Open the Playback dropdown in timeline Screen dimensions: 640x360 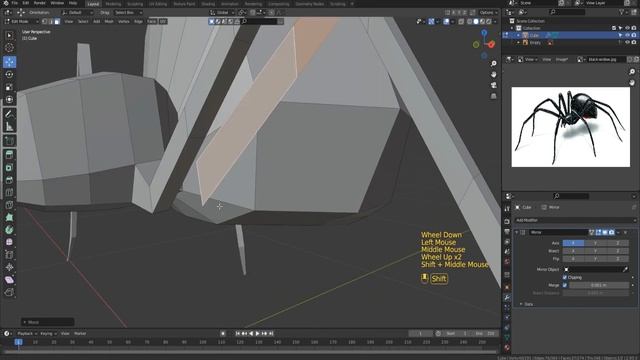click(x=27, y=333)
